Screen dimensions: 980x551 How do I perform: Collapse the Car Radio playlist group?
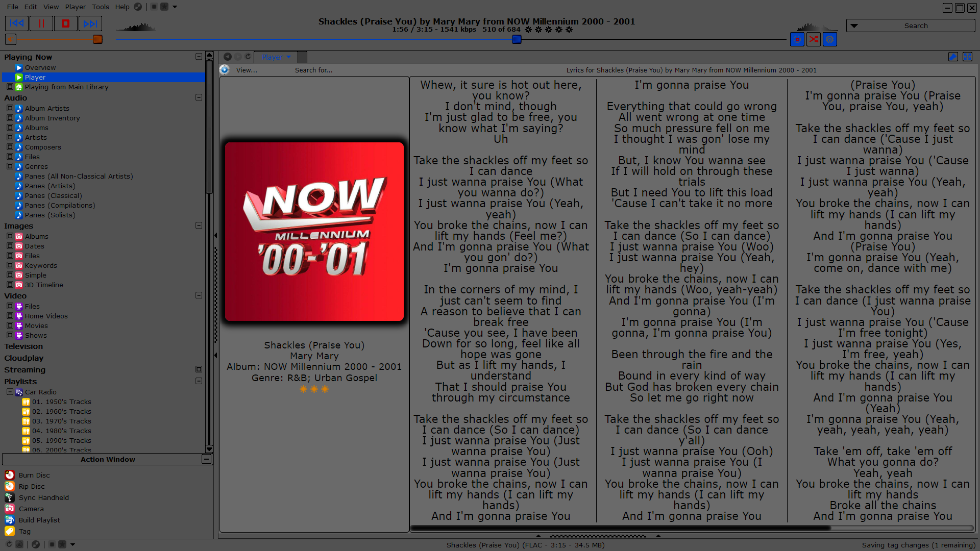10,392
